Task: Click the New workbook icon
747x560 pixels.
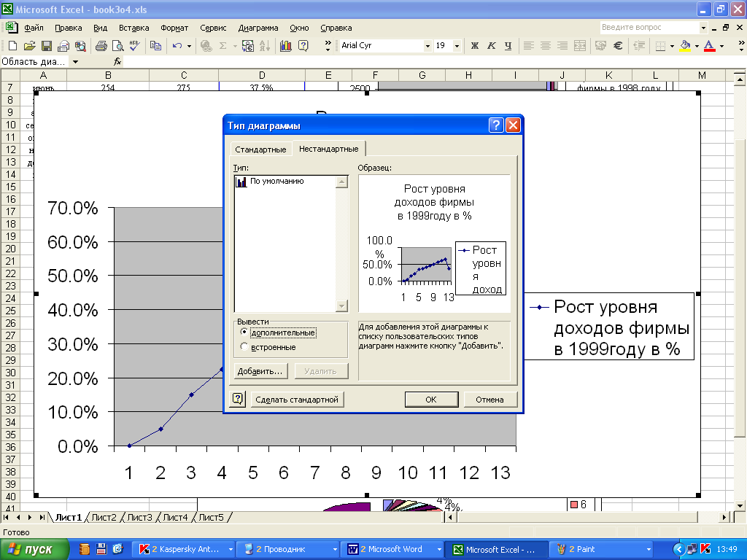Action: [12, 46]
